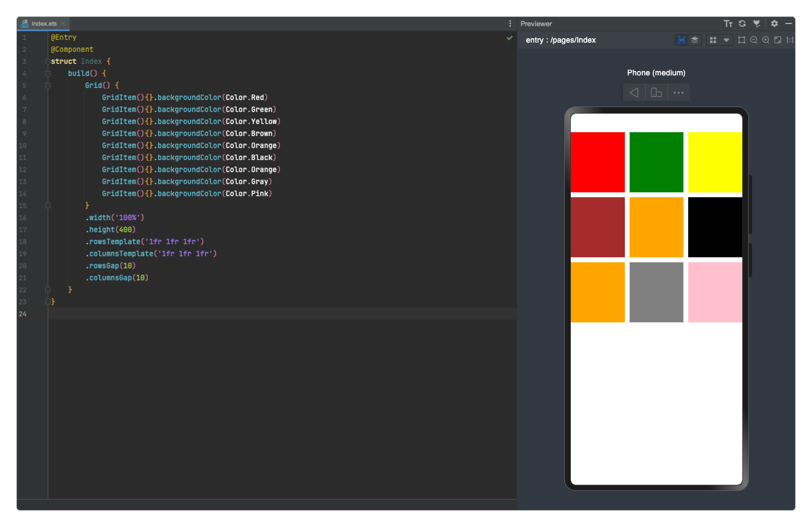Click Color.Brown in the code

[x=249, y=134]
